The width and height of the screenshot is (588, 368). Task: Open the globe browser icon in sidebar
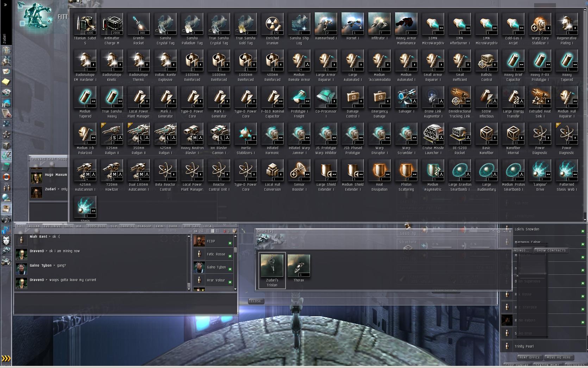[x=6, y=198]
